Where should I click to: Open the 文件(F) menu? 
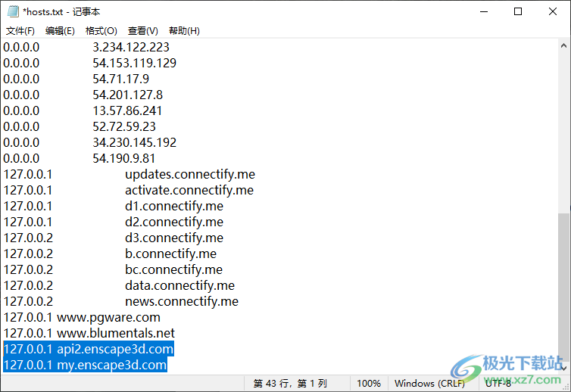tap(20, 31)
